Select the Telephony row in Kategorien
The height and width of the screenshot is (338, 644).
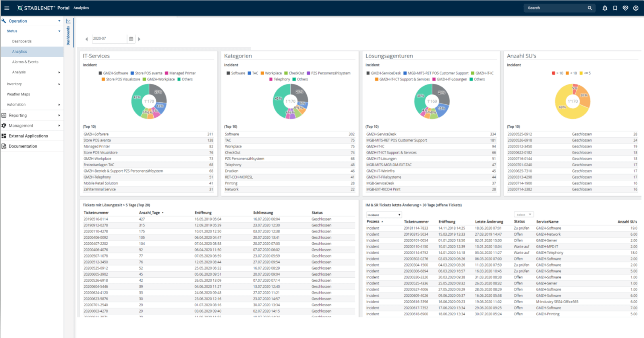290,165
